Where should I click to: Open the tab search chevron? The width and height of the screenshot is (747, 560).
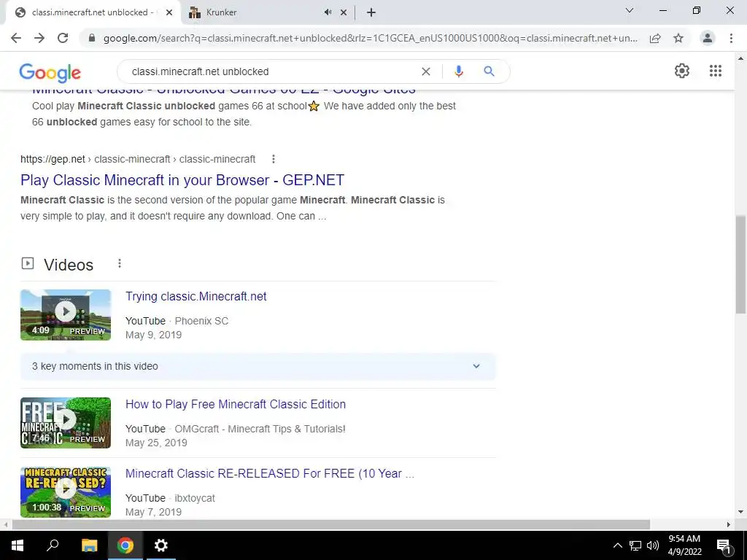tap(630, 10)
